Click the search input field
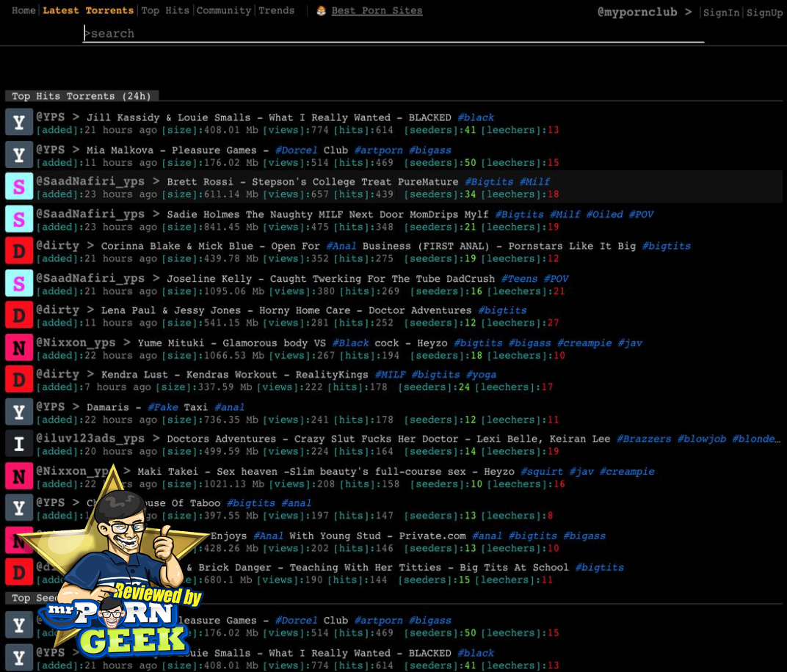The image size is (787, 672). pyautogui.click(x=393, y=34)
